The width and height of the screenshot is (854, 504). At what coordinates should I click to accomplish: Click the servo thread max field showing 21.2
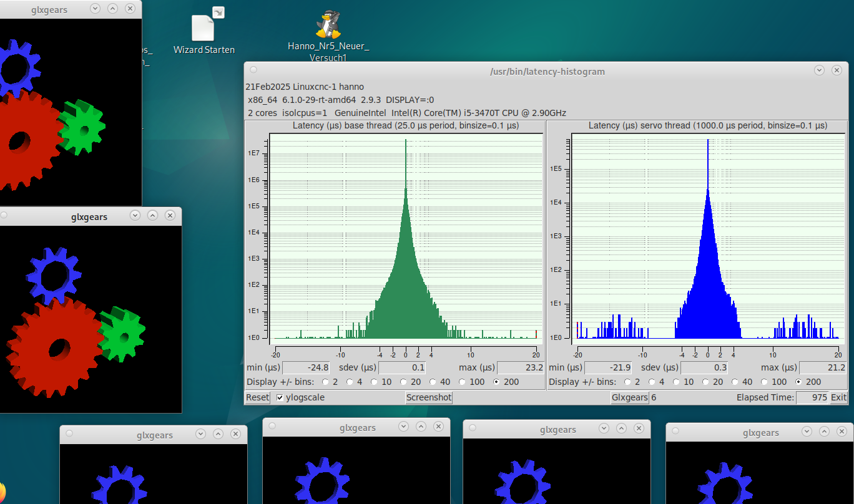(823, 368)
